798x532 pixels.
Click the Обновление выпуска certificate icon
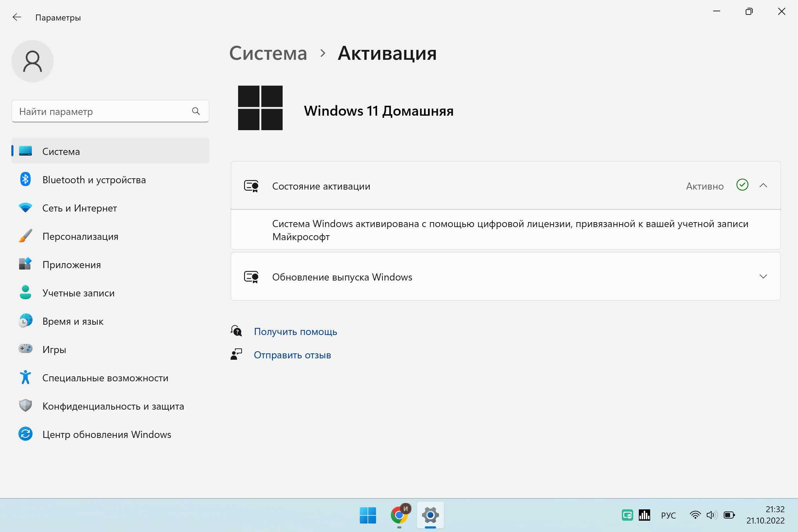[251, 277]
